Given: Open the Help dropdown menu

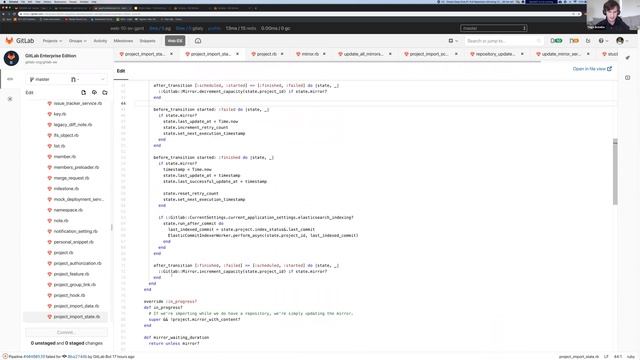Looking at the screenshot, I should [x=603, y=41].
